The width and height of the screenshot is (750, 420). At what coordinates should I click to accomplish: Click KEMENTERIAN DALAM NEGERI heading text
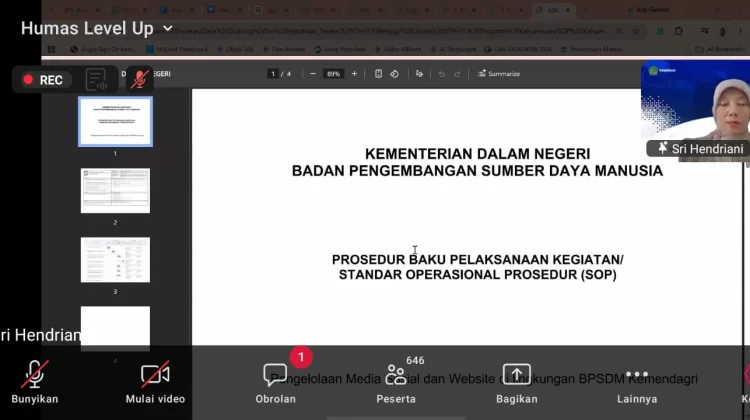[477, 154]
